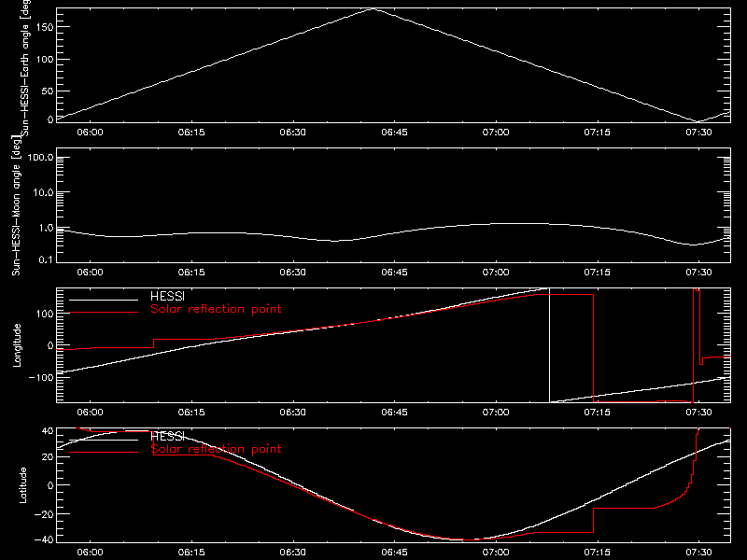747x560 pixels.
Task: Click 07:30 time label under Longitude plot
Action: (x=698, y=413)
